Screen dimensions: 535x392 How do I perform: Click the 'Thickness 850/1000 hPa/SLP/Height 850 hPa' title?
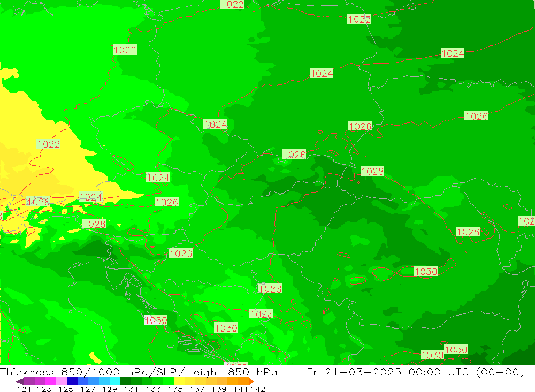pos(139,372)
